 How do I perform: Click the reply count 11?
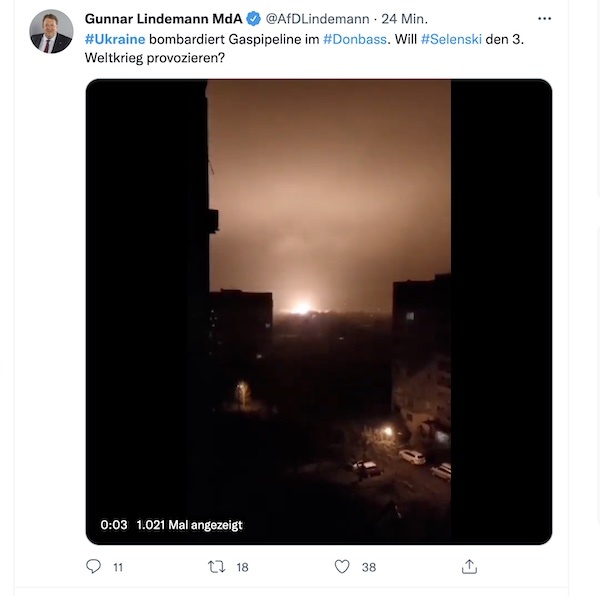pos(118,567)
